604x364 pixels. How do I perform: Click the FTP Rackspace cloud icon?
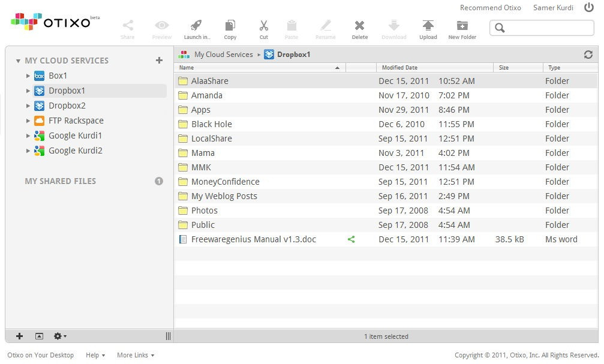click(x=40, y=121)
